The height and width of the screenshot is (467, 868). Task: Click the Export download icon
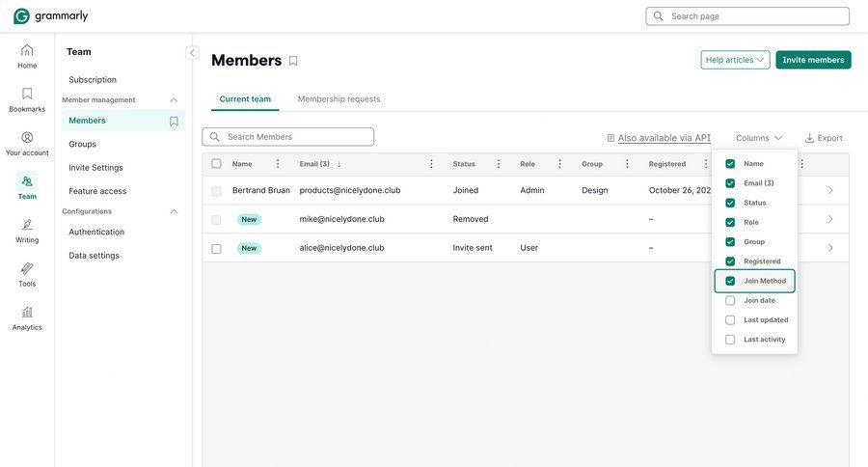tap(809, 138)
